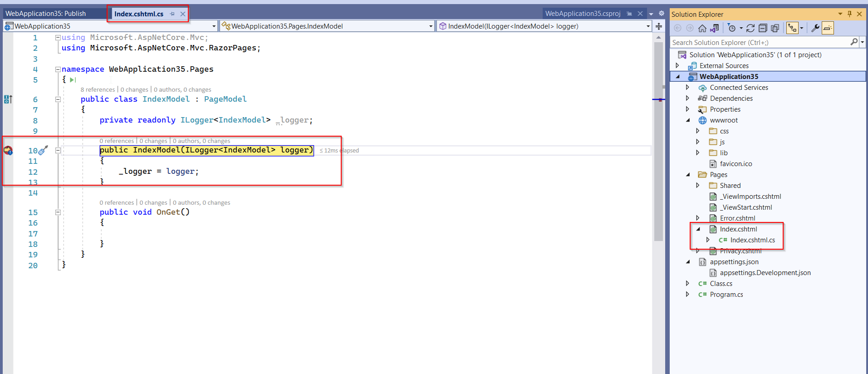Click the tab settings gear icon
The width and height of the screenshot is (868, 374).
(662, 14)
